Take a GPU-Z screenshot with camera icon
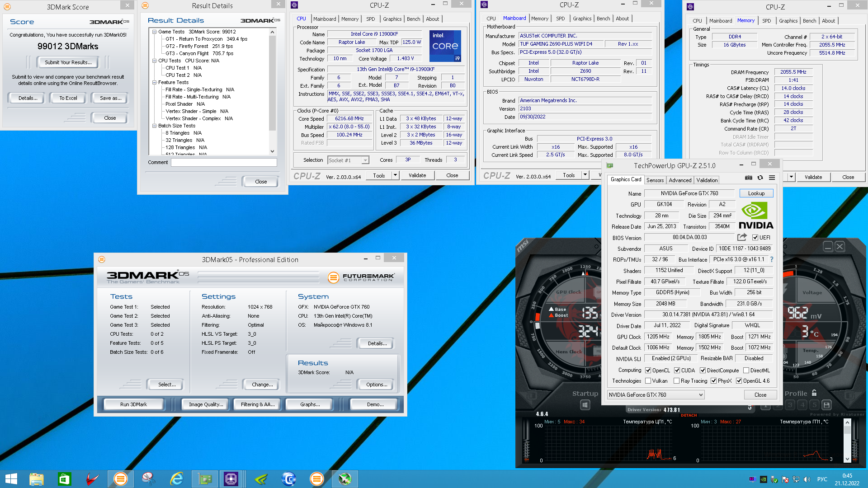This screenshot has width=868, height=488. tap(749, 178)
